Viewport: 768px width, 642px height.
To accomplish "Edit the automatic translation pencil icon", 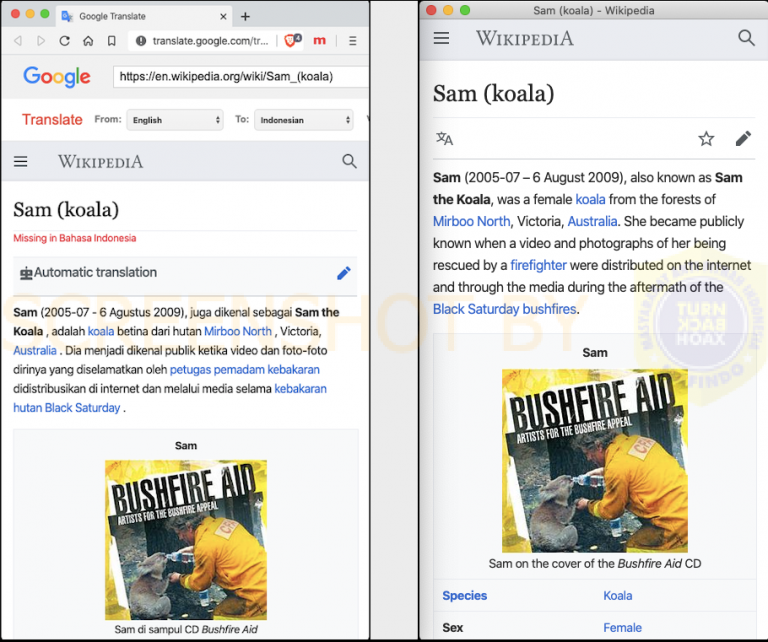I will tap(344, 273).
